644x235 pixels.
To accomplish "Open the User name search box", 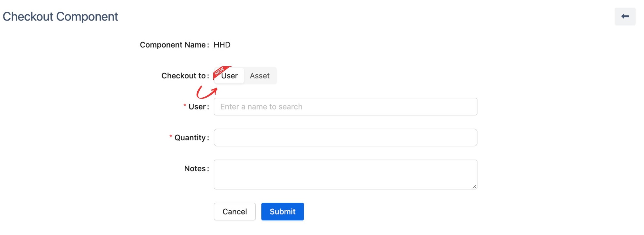I will pyautogui.click(x=345, y=107).
